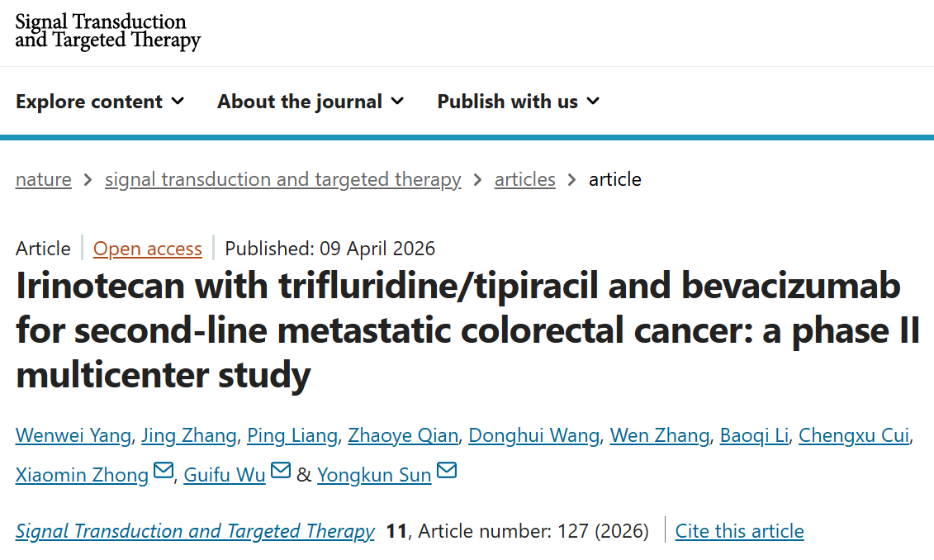Click email envelope icon beside Yongkun Sun
934x560 pixels.
pyautogui.click(x=447, y=472)
